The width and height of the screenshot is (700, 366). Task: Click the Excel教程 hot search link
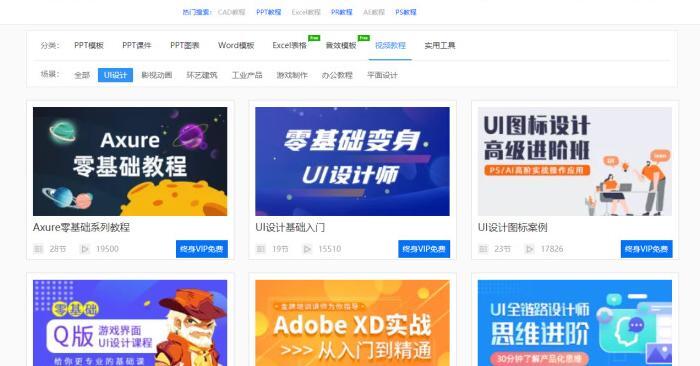(x=306, y=12)
